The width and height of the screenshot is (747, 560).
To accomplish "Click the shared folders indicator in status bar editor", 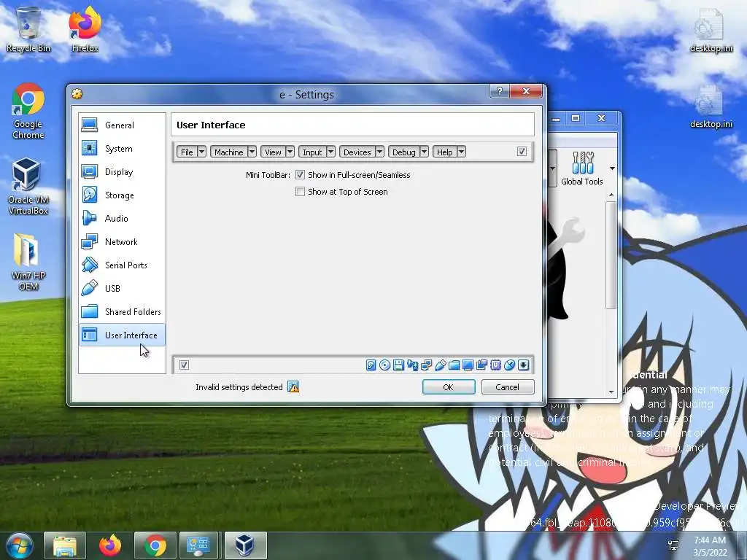I will coord(454,365).
